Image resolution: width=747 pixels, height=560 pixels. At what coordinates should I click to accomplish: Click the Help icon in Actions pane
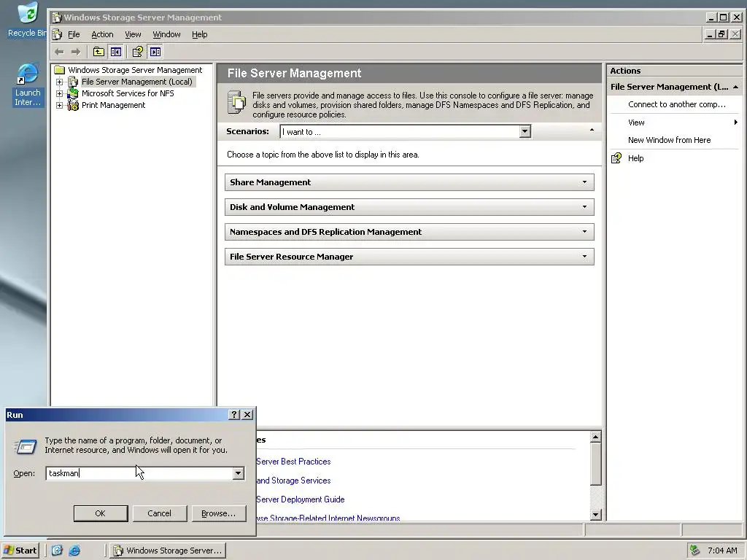(616, 158)
